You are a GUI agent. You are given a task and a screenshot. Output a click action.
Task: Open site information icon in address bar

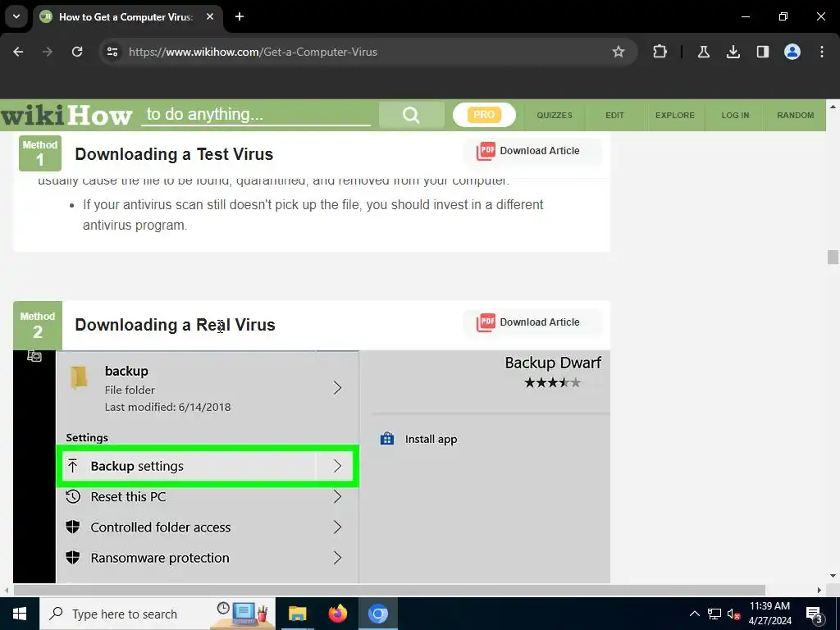[112, 52]
